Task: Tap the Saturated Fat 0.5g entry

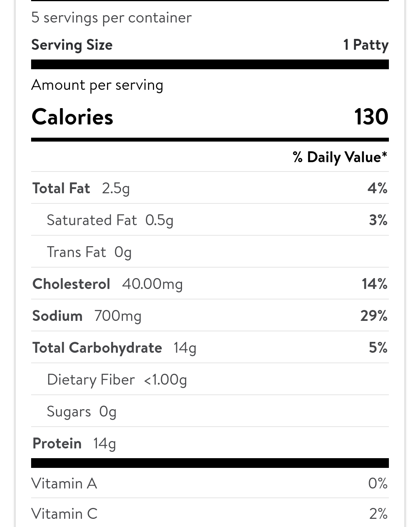Action: (x=110, y=221)
